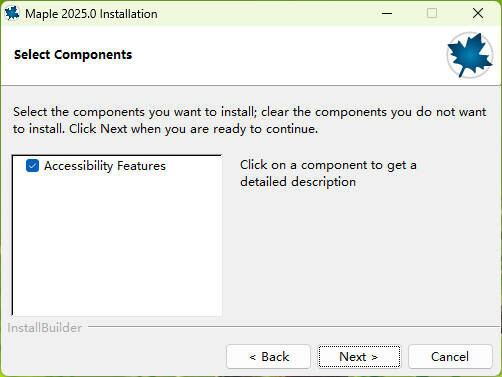Minimize the Maple 2025.0 Installation window
This screenshot has height=377, width=502.
click(x=387, y=13)
